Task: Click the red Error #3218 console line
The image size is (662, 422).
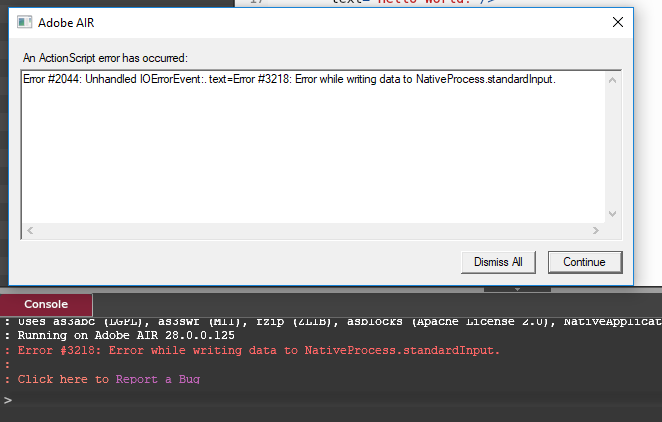Action: pos(258,350)
